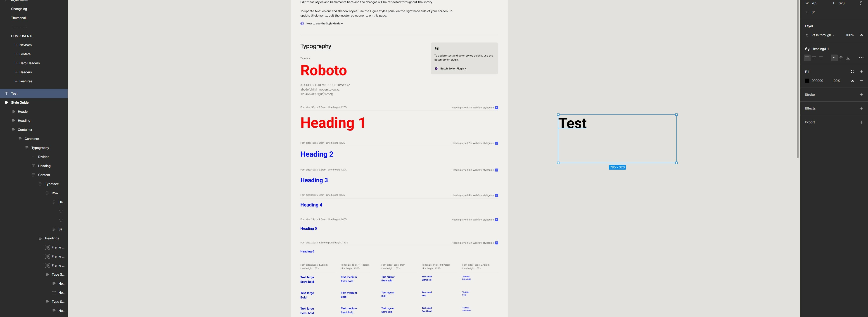
Task: Click Webflow icon next to Heading-style-h1
Action: tap(496, 107)
